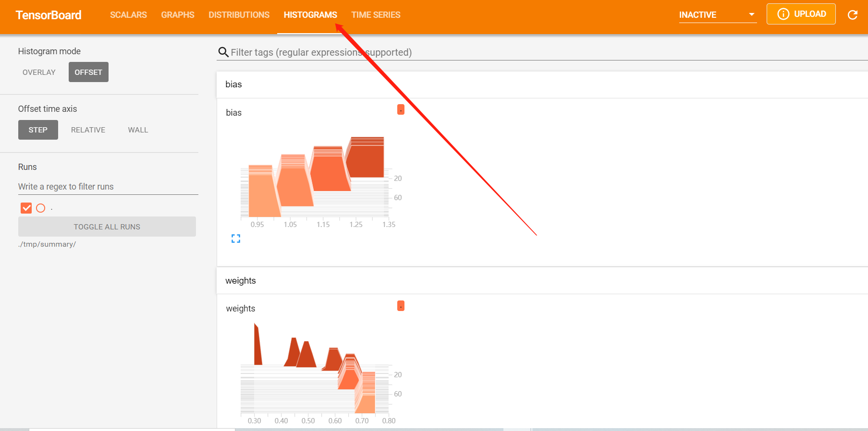Viewport: 868px width, 431px height.
Task: Click the search magnifier icon
Action: pyautogui.click(x=223, y=52)
